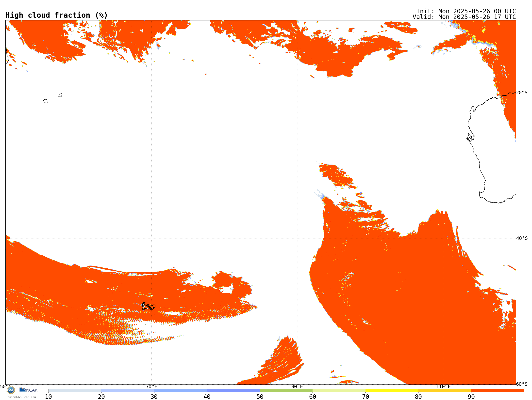Viewport: 532px width, 400px height.
Task: Click the 40-50 periwinkle colorbar segment
Action: point(233,391)
